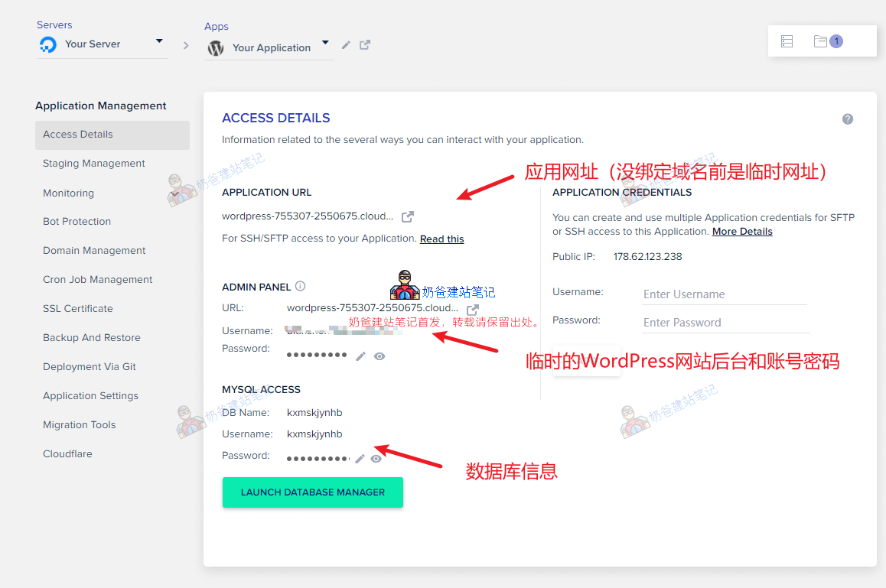
Task: Open the Read this SSH/SFTP link
Action: 441,239
